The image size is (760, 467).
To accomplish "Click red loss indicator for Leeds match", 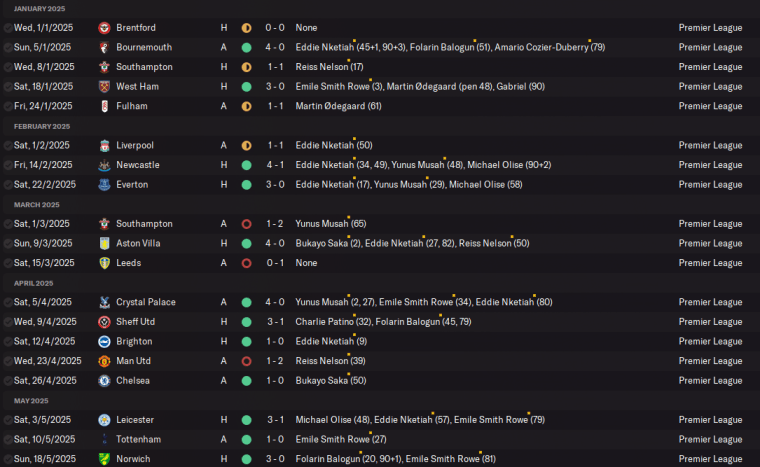I will (x=246, y=263).
